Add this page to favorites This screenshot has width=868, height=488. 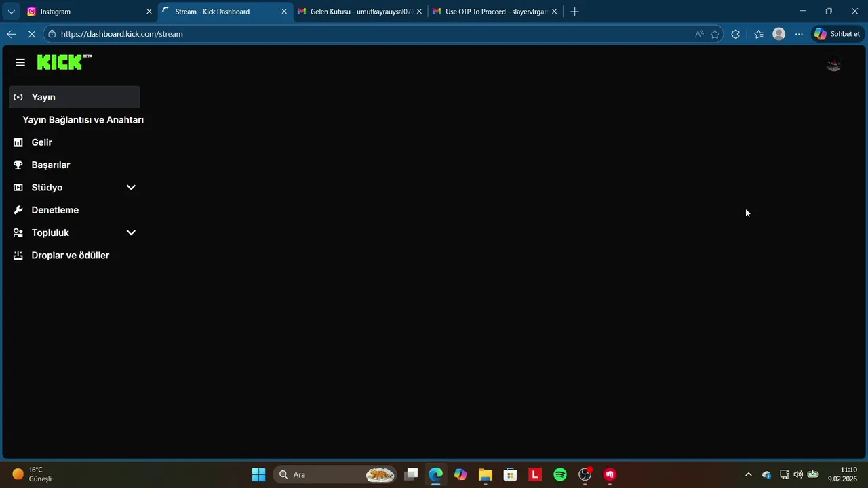tap(715, 34)
